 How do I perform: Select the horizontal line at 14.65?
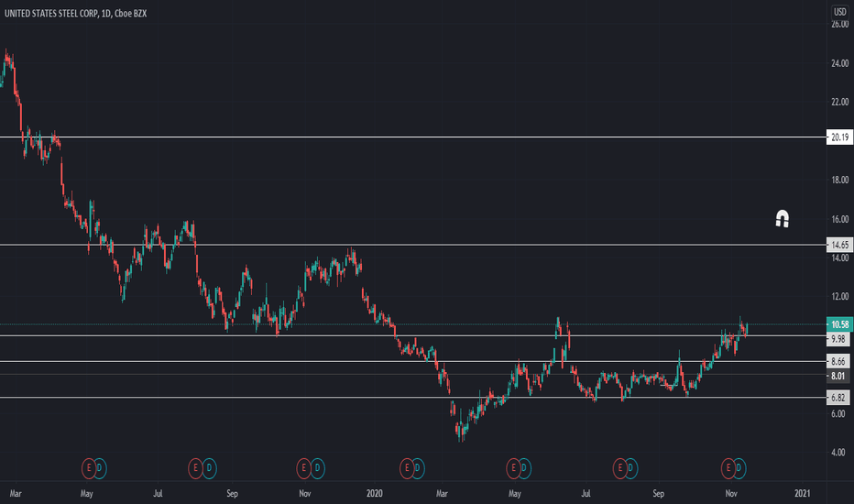coord(413,246)
